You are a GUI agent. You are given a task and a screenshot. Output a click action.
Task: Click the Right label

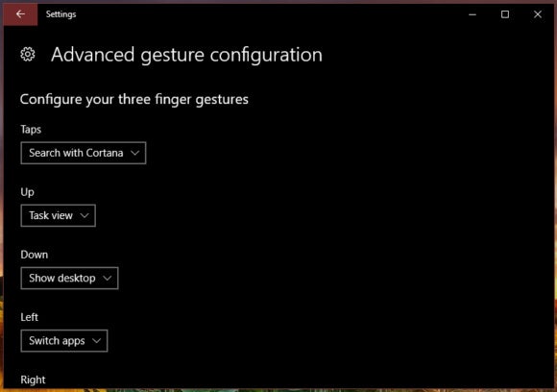(x=33, y=380)
